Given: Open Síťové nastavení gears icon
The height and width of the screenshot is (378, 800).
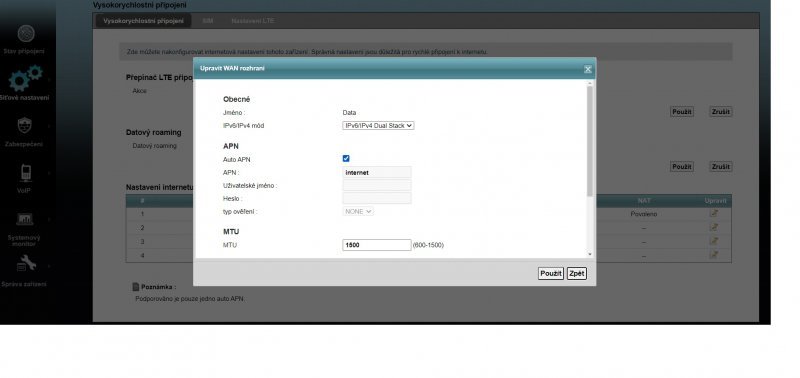Looking at the screenshot, I should pyautogui.click(x=25, y=78).
